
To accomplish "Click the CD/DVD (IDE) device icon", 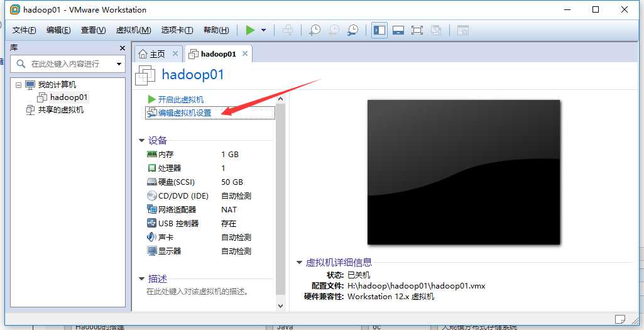I will (152, 196).
